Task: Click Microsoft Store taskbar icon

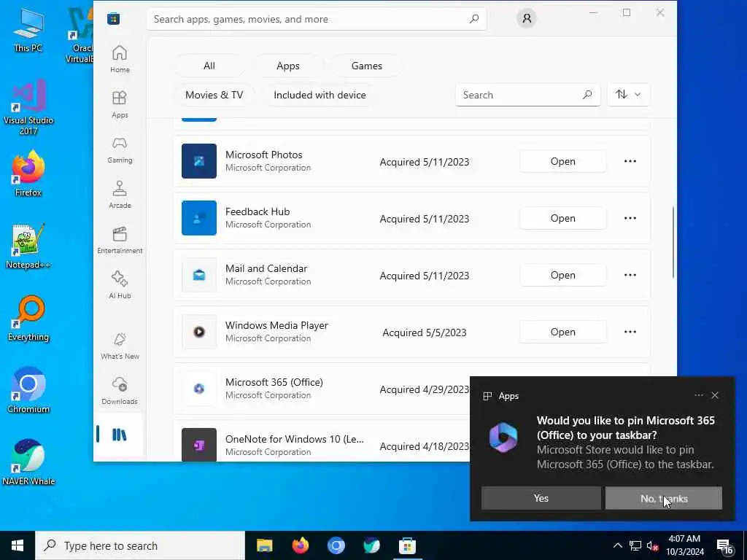Action: [407, 545]
